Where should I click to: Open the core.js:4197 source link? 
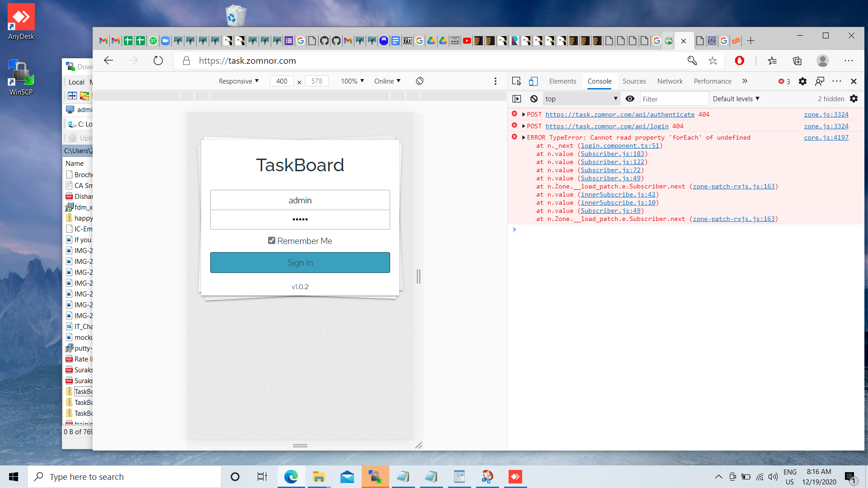tap(826, 137)
